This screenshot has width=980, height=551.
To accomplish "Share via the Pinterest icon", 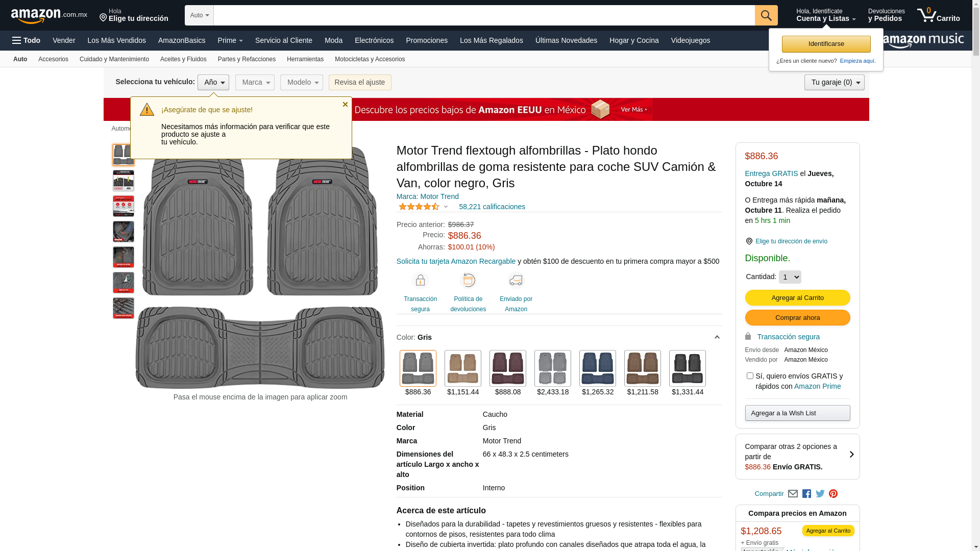I will (833, 494).
